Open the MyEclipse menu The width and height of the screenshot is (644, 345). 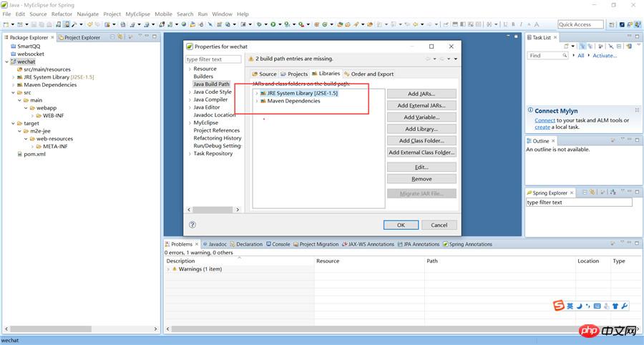(137, 14)
